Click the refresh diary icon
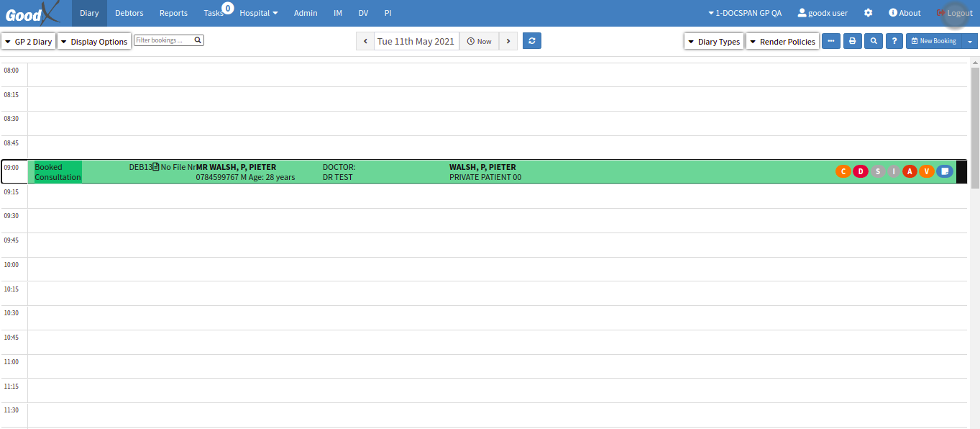This screenshot has height=429, width=980. pyautogui.click(x=531, y=41)
